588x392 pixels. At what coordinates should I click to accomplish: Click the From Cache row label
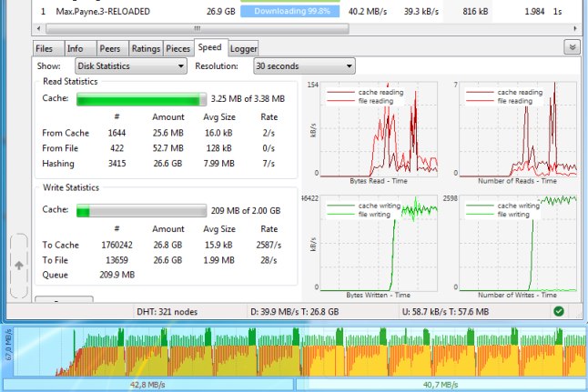coord(66,133)
